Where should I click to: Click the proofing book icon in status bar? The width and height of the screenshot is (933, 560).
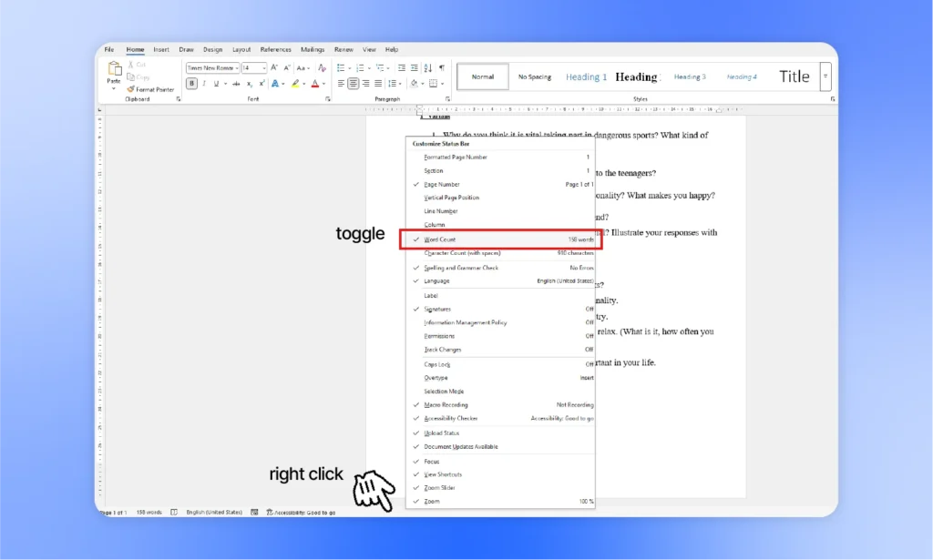(x=174, y=512)
